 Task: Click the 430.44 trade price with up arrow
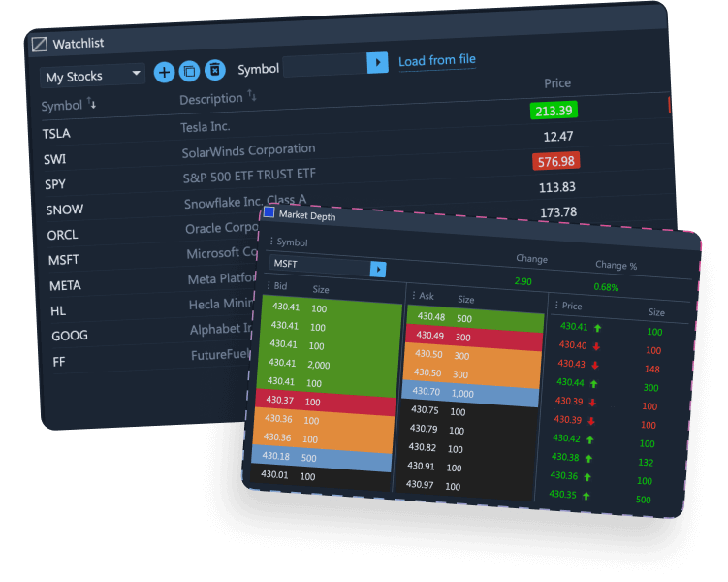[x=570, y=382]
